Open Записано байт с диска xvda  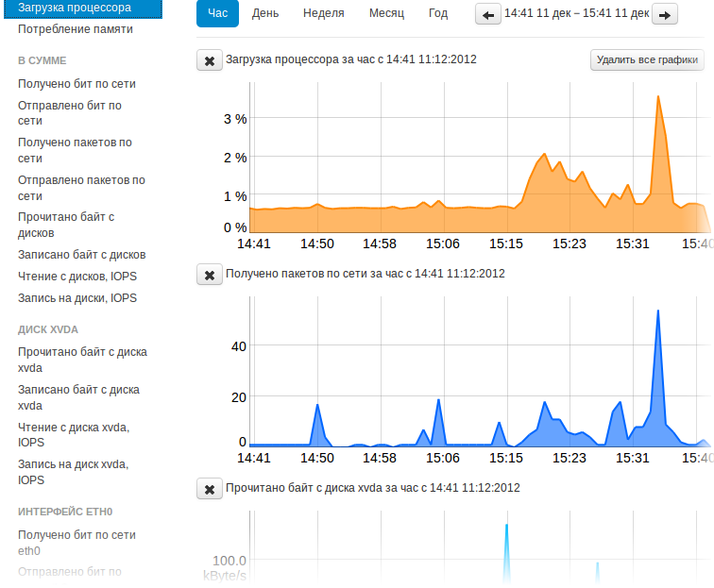tap(78, 396)
